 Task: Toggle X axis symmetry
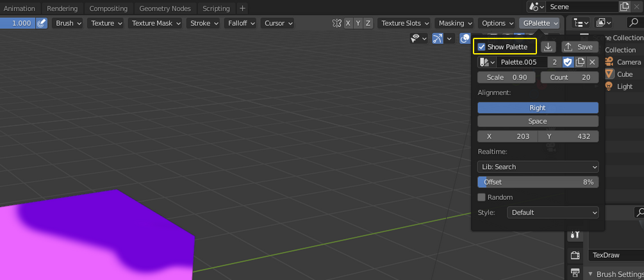pyautogui.click(x=349, y=24)
